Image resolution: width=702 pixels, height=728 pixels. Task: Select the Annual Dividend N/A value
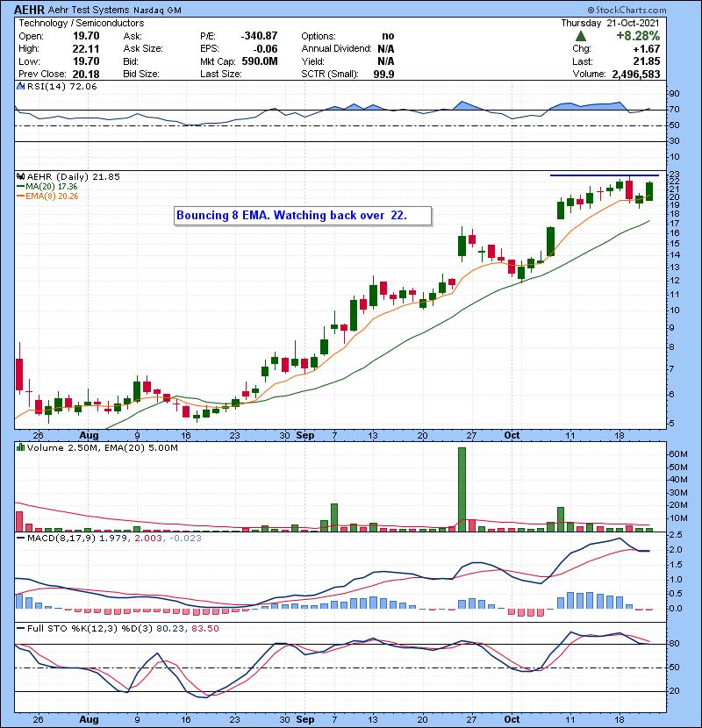[385, 49]
